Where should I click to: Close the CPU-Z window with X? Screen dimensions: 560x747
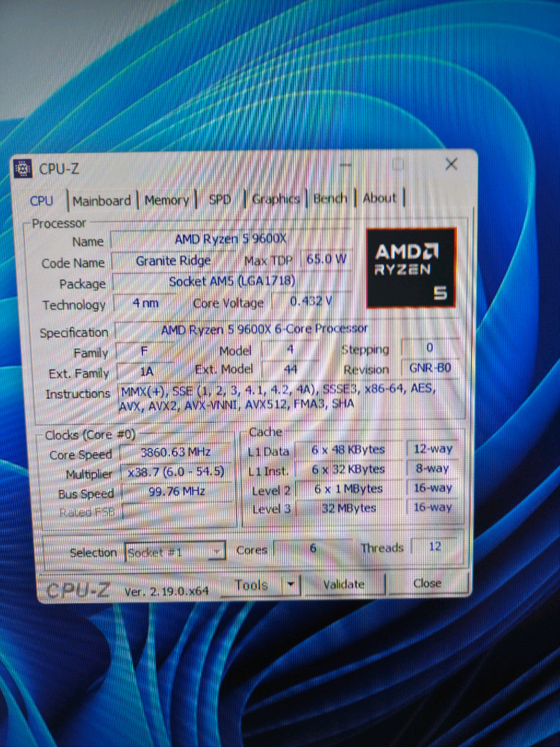click(x=451, y=164)
